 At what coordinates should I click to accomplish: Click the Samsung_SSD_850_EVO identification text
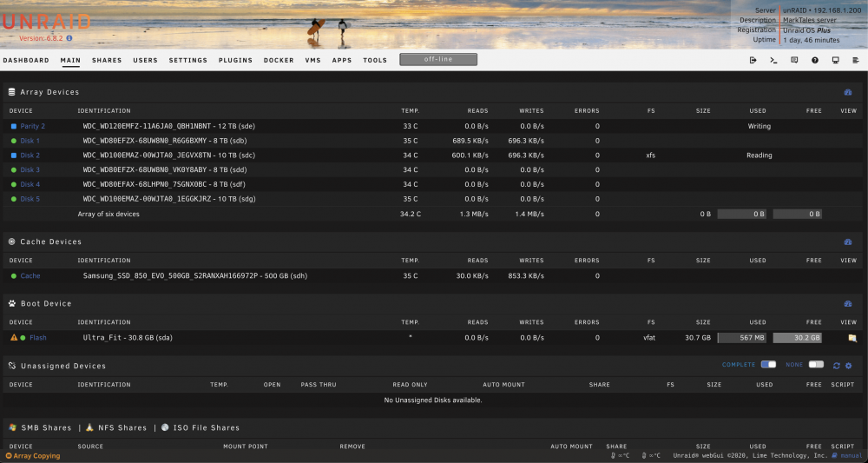pos(194,276)
